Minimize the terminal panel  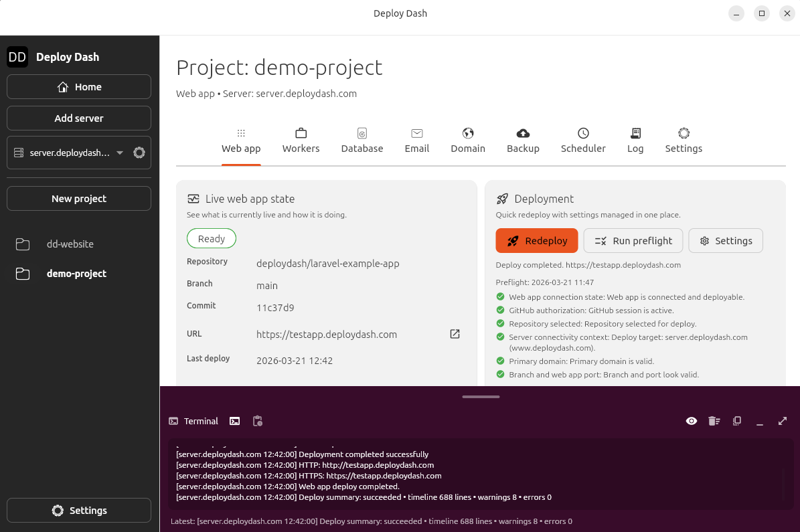pos(760,421)
